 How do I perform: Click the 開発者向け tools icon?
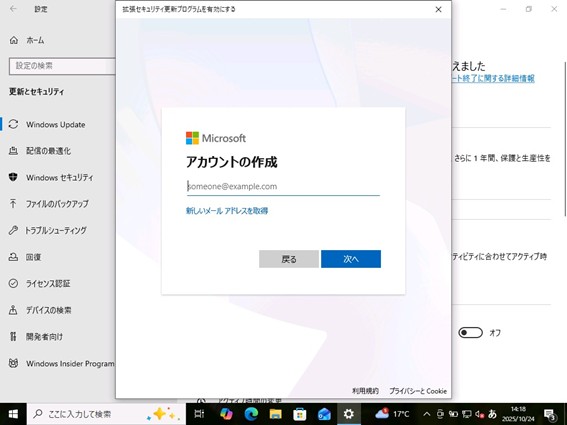(13, 336)
